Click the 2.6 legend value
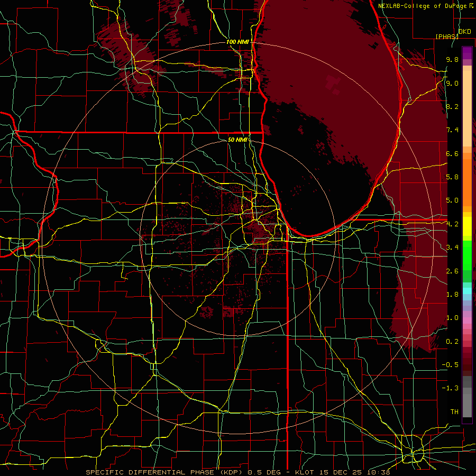The width and height of the screenshot is (476, 476). pos(452,271)
